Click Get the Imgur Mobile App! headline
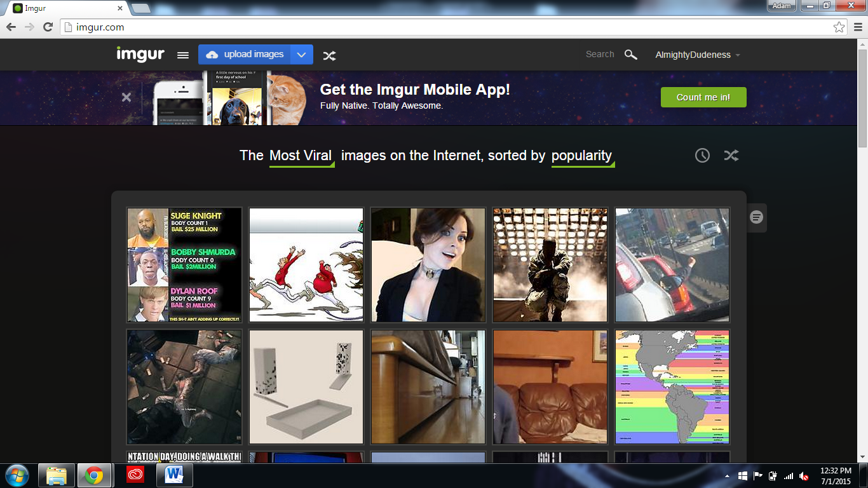 415,90
